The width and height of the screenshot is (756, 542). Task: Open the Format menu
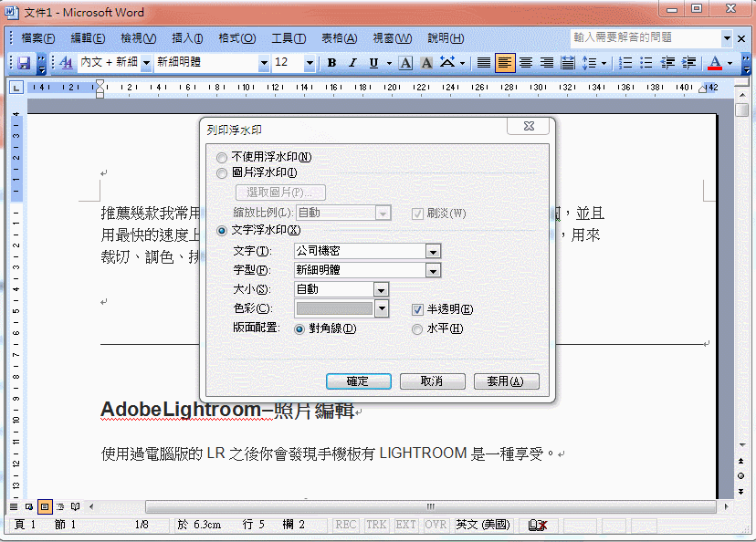pyautogui.click(x=236, y=38)
